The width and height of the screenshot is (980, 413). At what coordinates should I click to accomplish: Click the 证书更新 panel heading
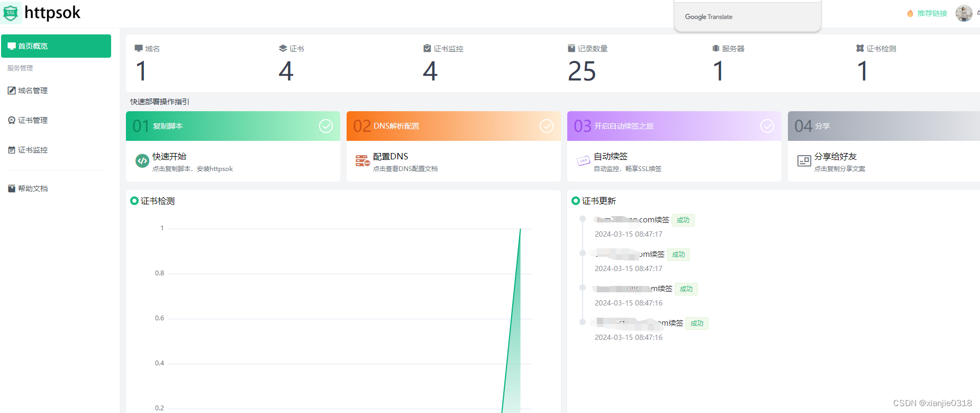pyautogui.click(x=599, y=201)
